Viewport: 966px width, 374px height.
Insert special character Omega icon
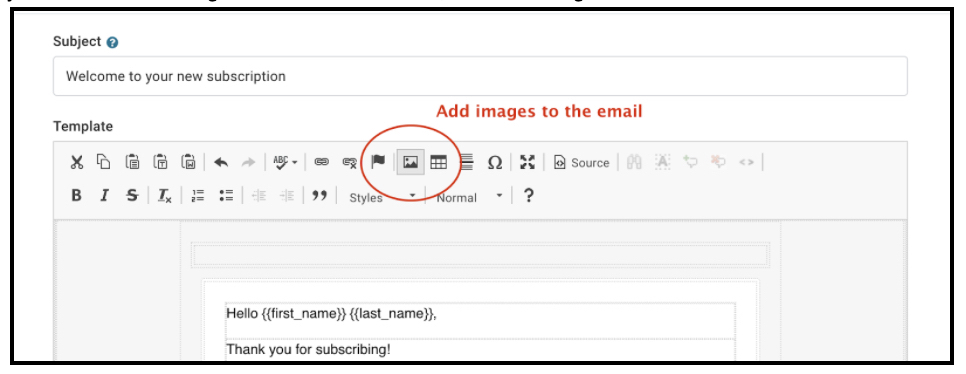click(495, 163)
